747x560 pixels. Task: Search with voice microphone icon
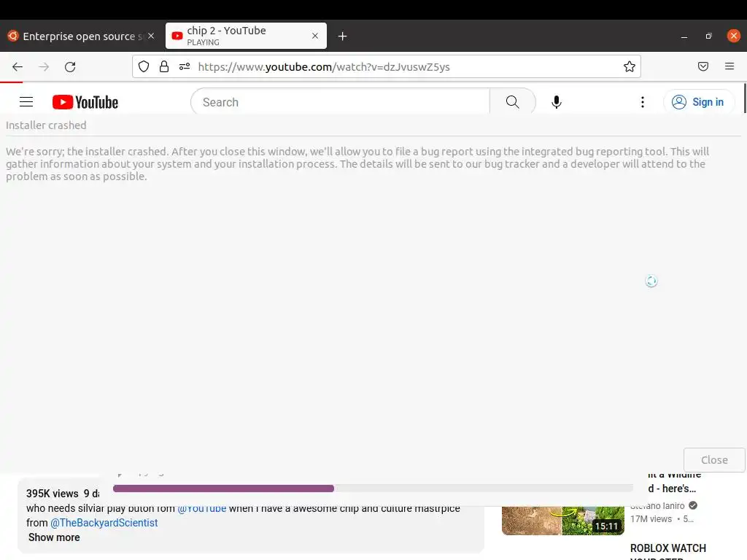[x=556, y=102]
